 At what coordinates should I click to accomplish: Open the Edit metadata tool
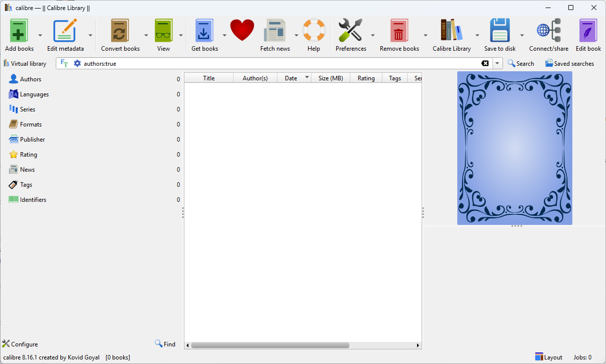(65, 31)
